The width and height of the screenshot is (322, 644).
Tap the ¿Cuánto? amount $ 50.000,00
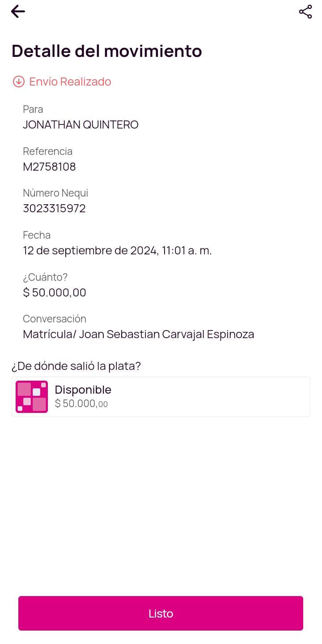coord(55,292)
